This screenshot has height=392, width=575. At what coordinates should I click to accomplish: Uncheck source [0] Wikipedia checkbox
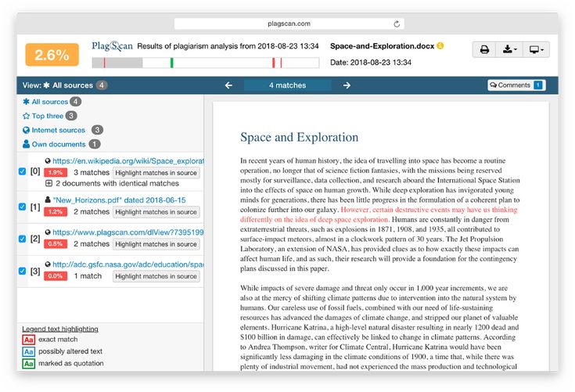coord(23,171)
